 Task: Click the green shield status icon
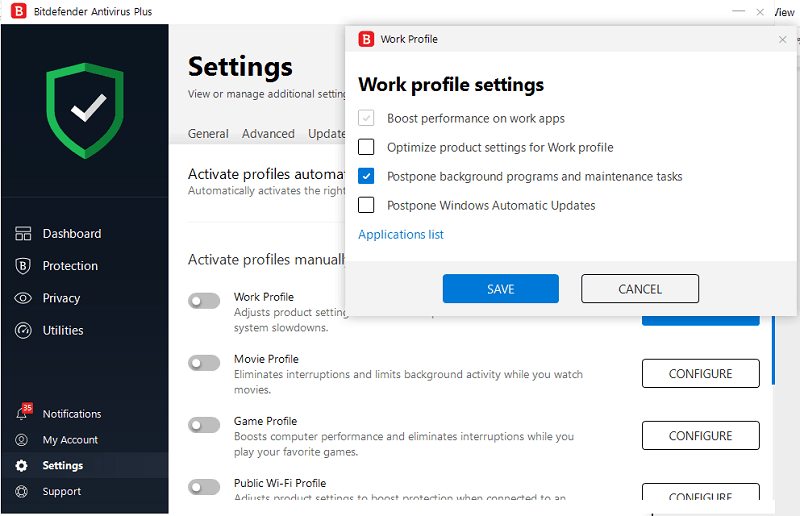pyautogui.click(x=85, y=110)
